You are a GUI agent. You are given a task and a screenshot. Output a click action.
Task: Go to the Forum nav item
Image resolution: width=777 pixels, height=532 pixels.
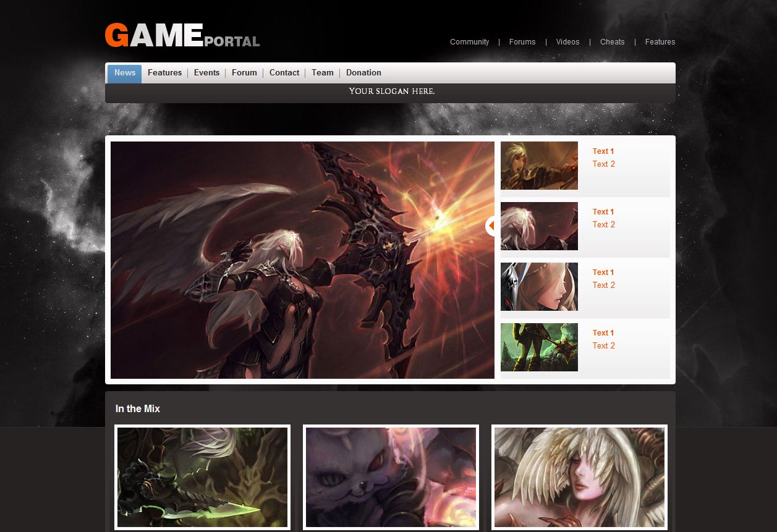click(244, 73)
